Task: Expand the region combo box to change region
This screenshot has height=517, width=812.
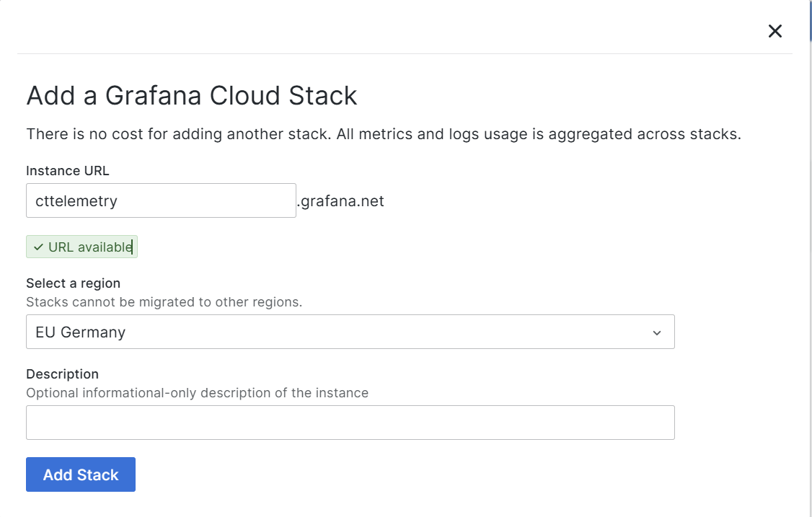Action: click(350, 332)
